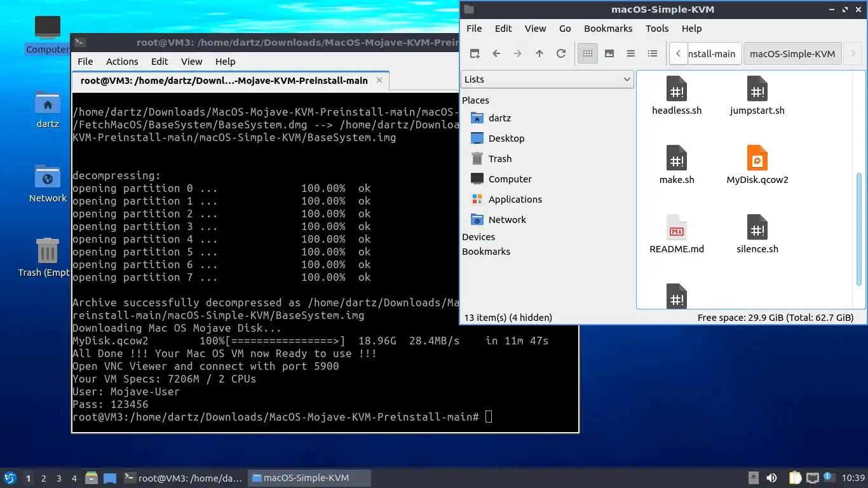
Task: Open the Lubuntu start menu
Action: tap(10, 478)
